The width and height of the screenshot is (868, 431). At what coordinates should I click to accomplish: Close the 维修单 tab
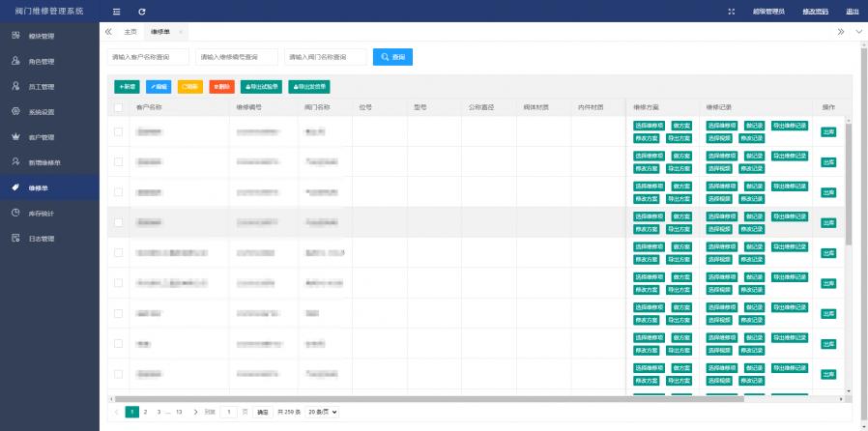181,32
